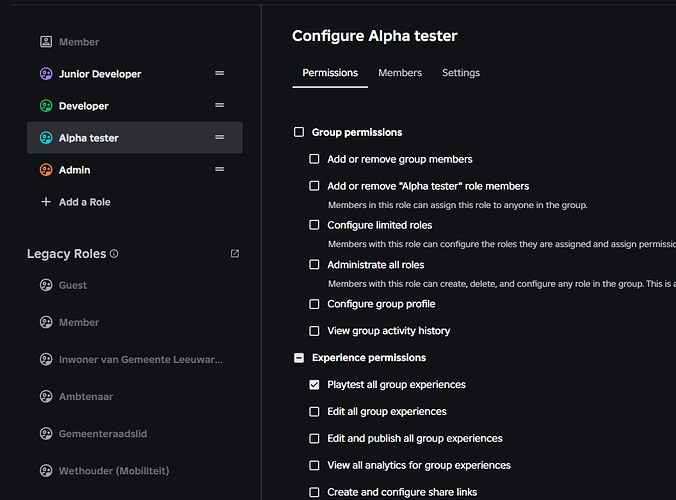Toggle the Group permissions checkbox

pyautogui.click(x=299, y=132)
